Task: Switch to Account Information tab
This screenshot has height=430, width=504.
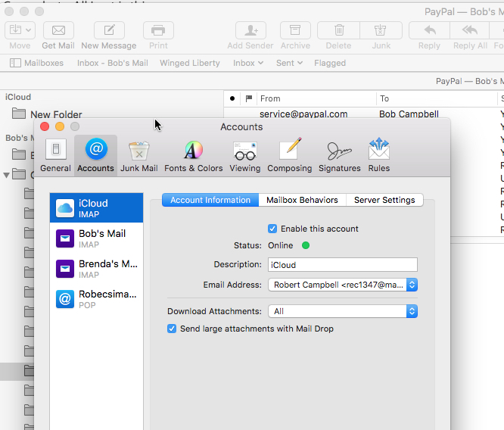Action: click(x=210, y=200)
